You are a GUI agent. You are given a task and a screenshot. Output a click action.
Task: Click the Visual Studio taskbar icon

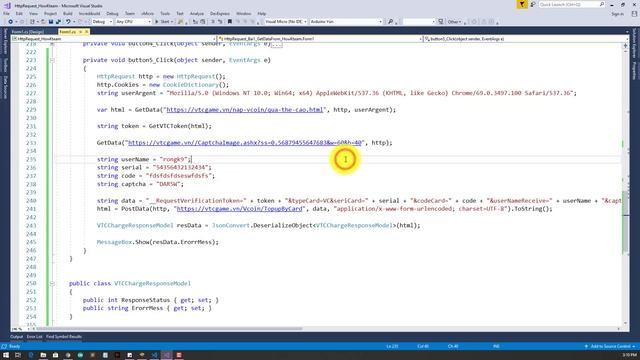tap(167, 355)
